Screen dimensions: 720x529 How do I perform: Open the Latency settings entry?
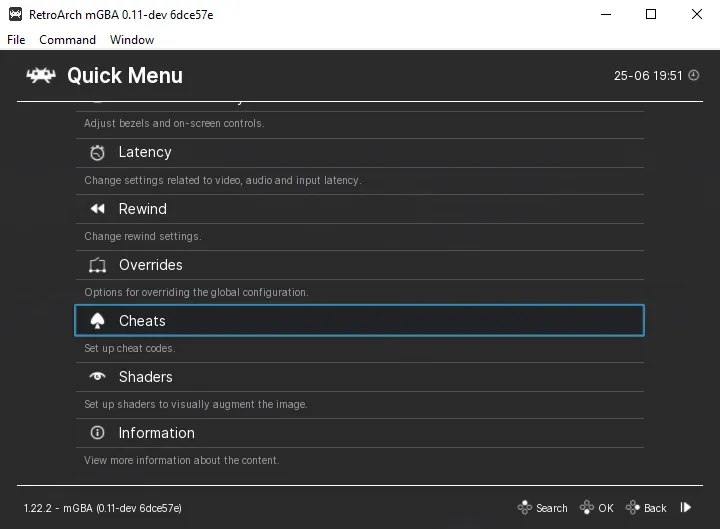(360, 152)
